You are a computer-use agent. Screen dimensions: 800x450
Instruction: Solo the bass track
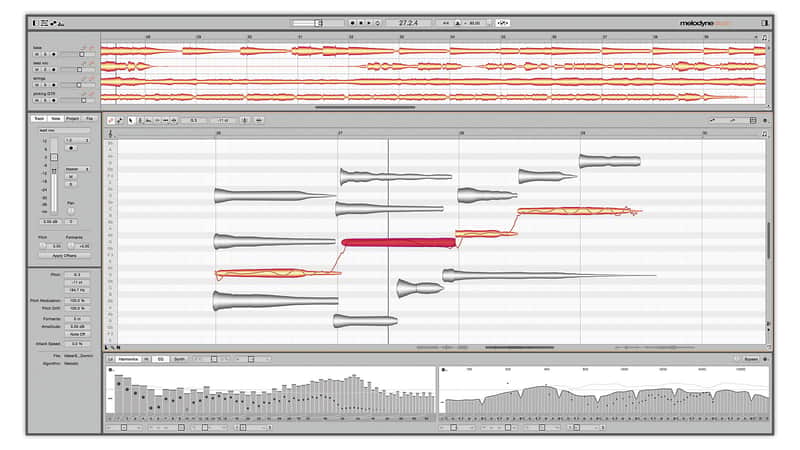45,54
